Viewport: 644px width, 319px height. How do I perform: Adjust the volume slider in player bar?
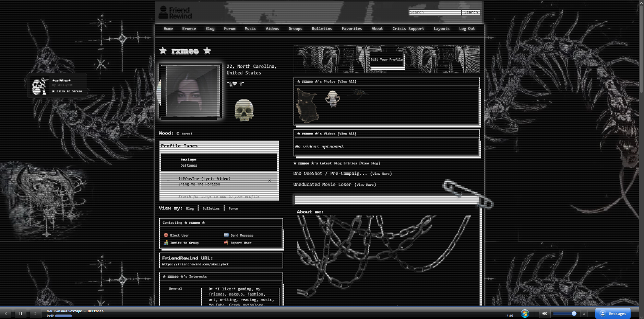point(564,314)
